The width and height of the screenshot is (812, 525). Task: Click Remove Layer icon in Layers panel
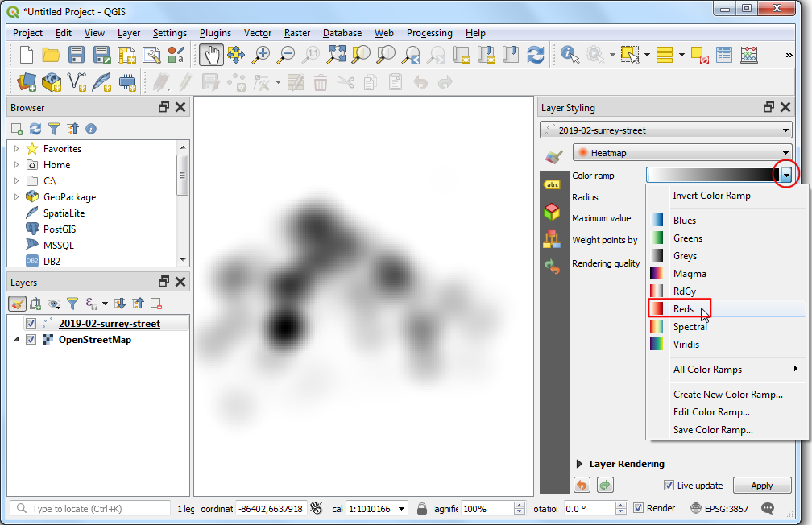coord(156,304)
